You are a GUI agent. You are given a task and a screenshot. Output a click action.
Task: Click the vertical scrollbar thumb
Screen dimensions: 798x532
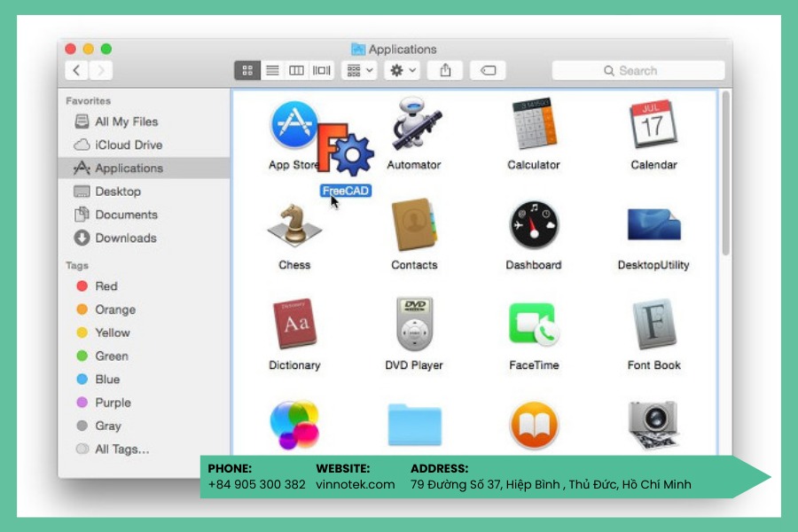tap(725, 173)
